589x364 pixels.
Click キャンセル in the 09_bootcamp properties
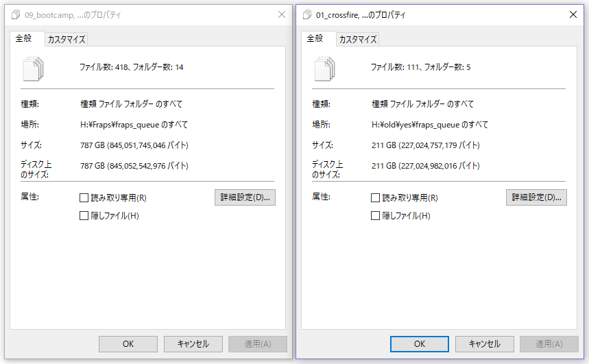tap(193, 344)
